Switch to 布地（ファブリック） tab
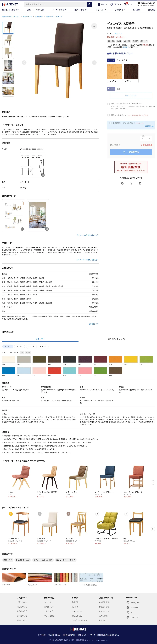 click(x=117, y=339)
